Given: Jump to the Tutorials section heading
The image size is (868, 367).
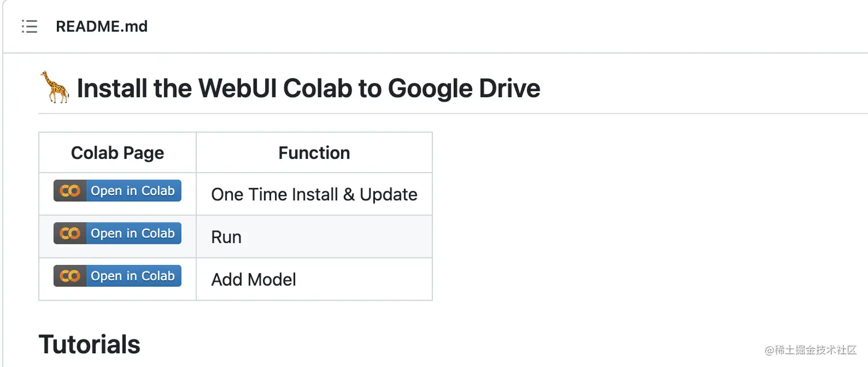Looking at the screenshot, I should point(90,344).
